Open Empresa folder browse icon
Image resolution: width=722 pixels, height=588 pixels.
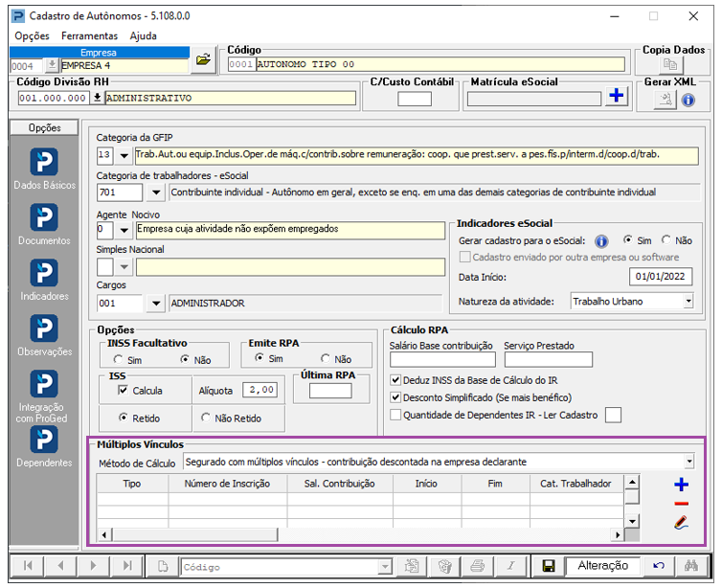(x=202, y=60)
